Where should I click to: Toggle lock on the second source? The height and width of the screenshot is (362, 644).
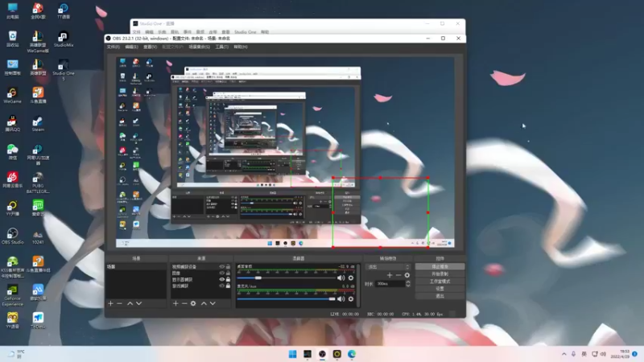pos(229,273)
